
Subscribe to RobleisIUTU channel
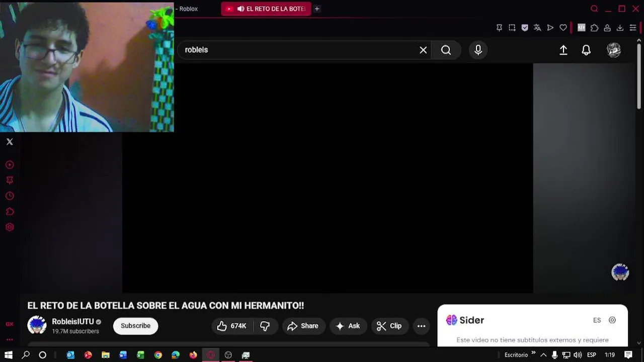coord(135,326)
